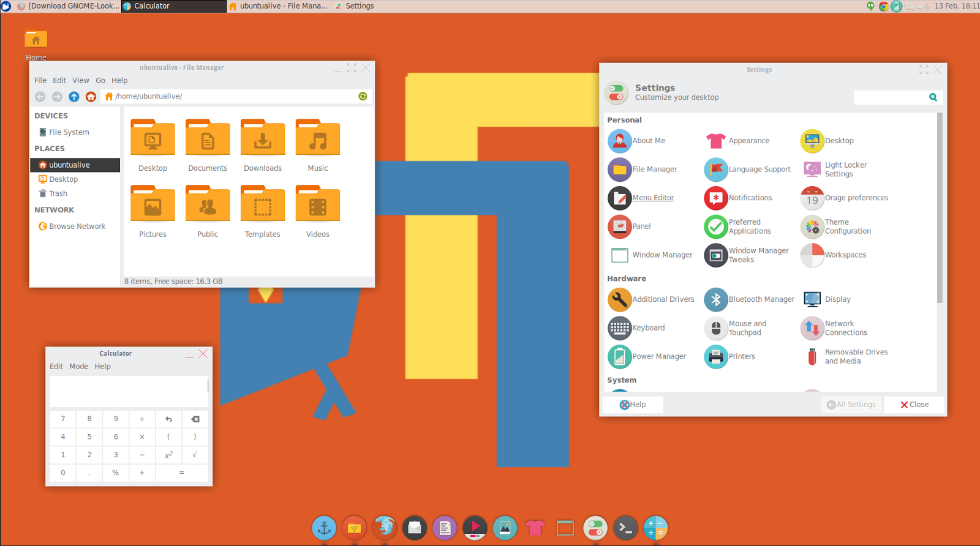Click the parent folder up arrow
The image size is (980, 546).
(74, 97)
